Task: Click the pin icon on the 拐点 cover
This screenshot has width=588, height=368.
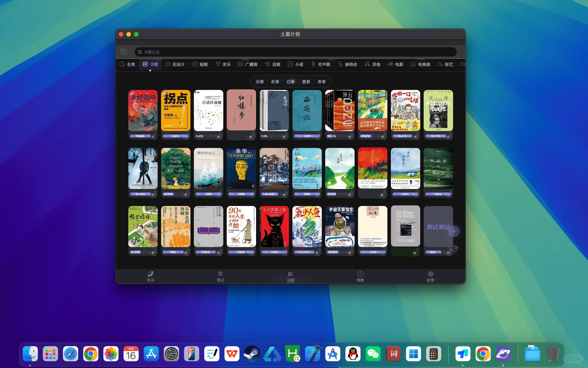Action: (x=164, y=94)
